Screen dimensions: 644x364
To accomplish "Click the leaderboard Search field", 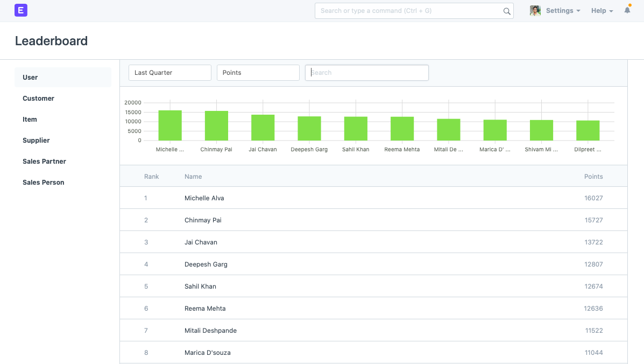I will [x=367, y=73].
